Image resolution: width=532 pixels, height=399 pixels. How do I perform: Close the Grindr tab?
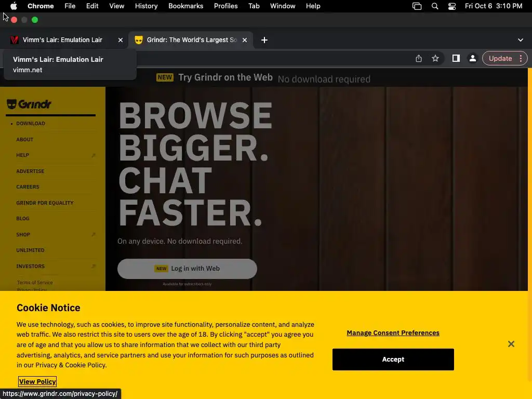pos(245,40)
